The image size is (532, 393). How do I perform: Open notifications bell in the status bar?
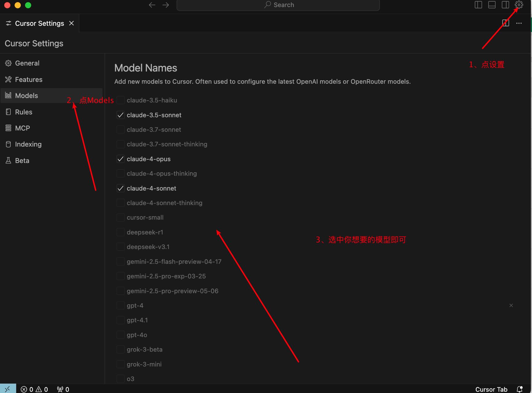[x=519, y=389]
